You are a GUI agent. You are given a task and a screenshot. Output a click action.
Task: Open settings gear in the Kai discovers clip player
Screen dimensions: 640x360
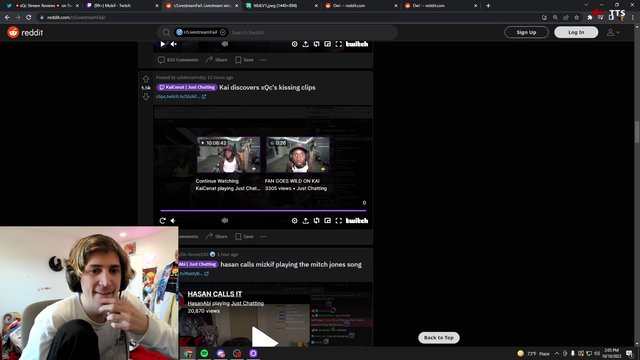pos(294,220)
